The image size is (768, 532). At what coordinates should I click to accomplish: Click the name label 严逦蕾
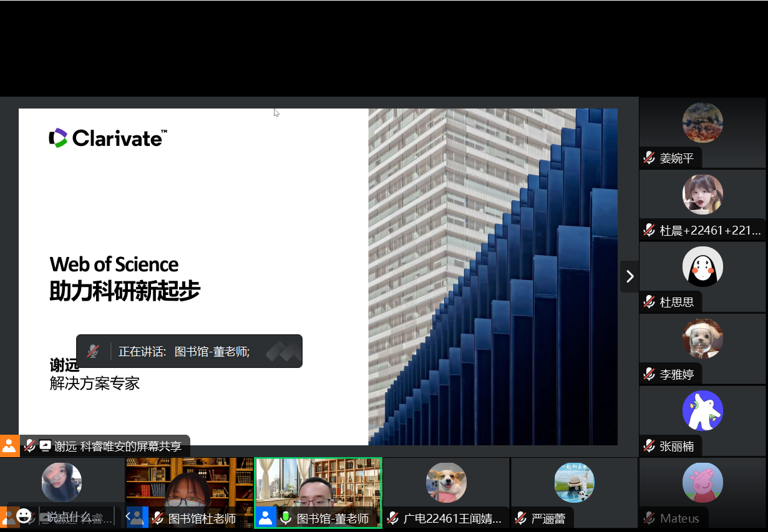point(548,518)
